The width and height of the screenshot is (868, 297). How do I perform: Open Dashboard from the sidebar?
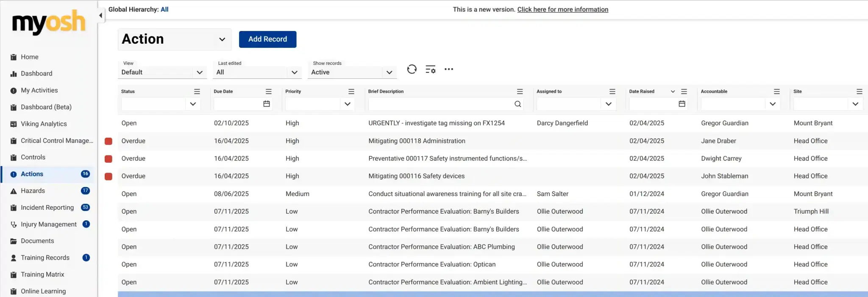coord(36,73)
